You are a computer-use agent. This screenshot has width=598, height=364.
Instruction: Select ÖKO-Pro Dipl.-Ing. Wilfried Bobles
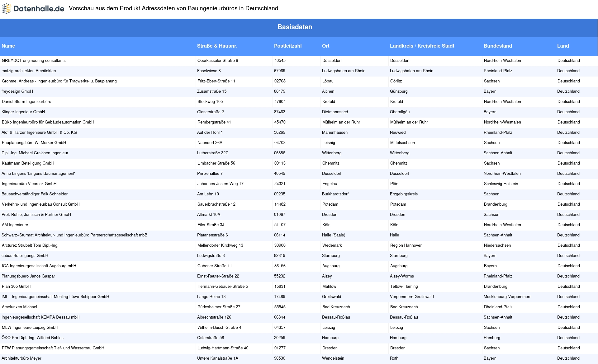coord(32,338)
